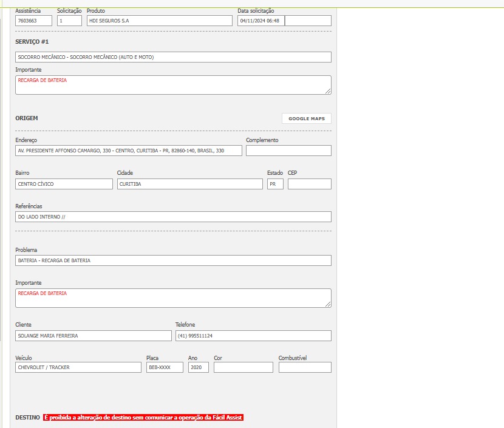Viewport: 504px width, 428px height.
Task: Select the Solicitação number field
Action: (x=69, y=21)
